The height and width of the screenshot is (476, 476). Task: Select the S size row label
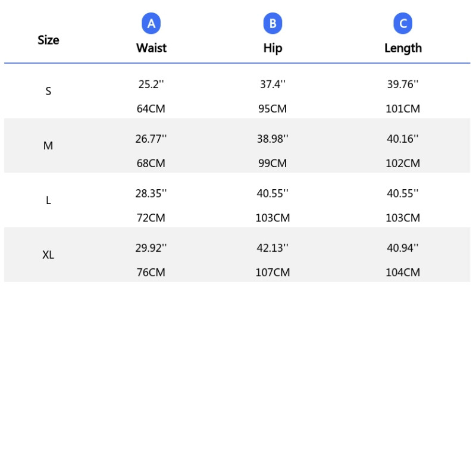(48, 91)
